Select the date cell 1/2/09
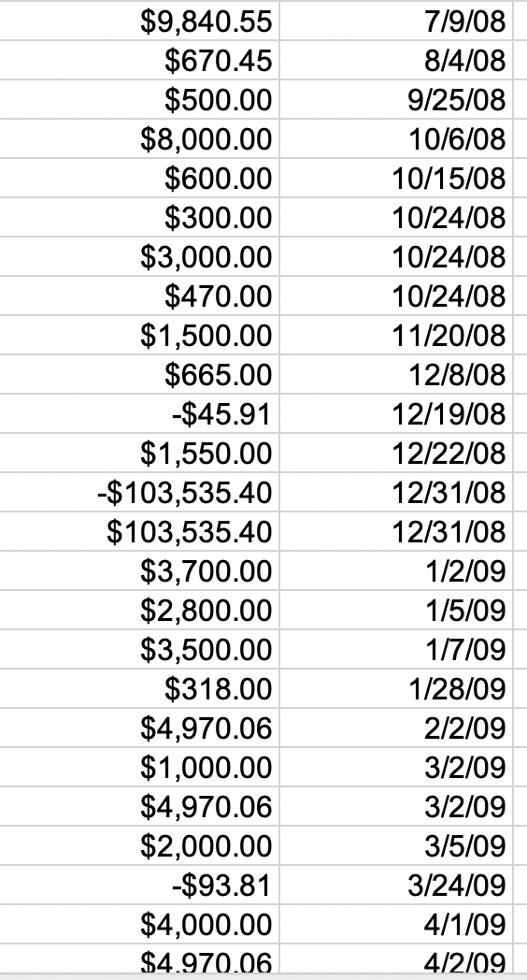This screenshot has width=527, height=980. (396, 570)
